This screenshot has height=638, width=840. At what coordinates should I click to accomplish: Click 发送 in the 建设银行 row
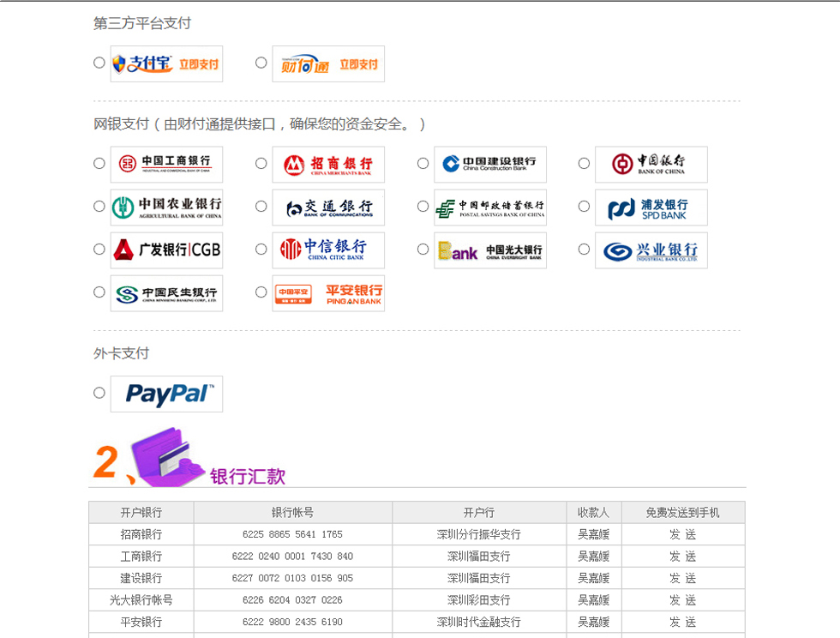(682, 579)
